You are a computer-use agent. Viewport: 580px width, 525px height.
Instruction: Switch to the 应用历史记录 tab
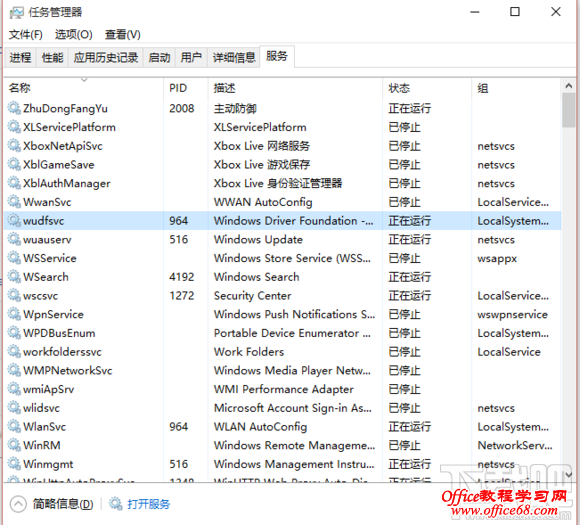pos(106,57)
